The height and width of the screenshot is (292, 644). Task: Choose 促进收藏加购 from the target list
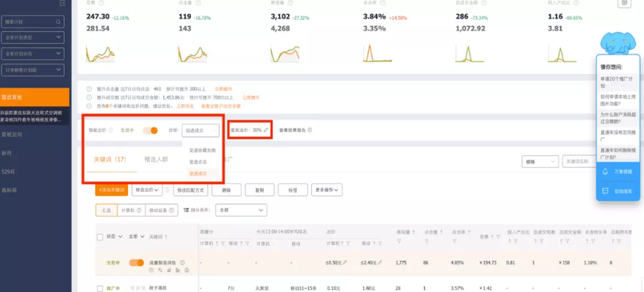(202, 150)
